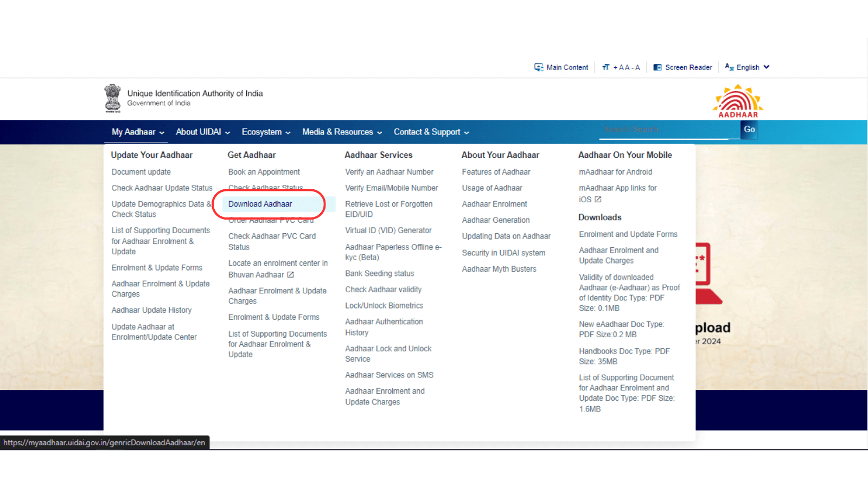This screenshot has width=868, height=488.
Task: Open the English language dropdown
Action: click(x=748, y=67)
